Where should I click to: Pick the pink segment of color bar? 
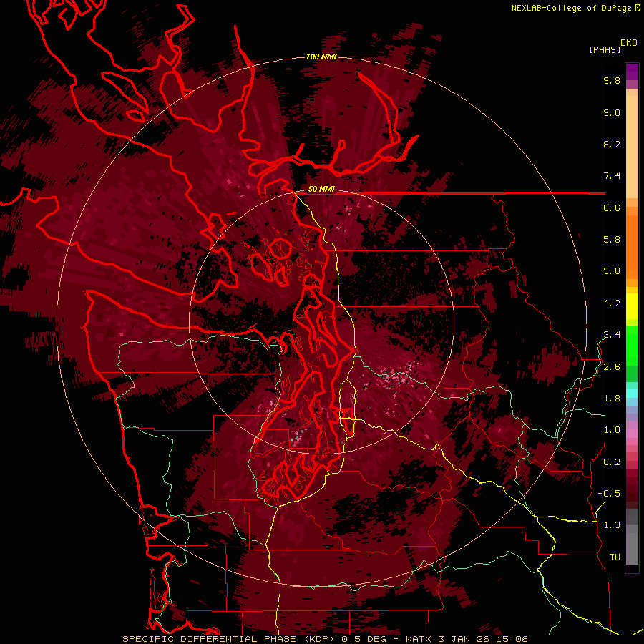[632, 434]
